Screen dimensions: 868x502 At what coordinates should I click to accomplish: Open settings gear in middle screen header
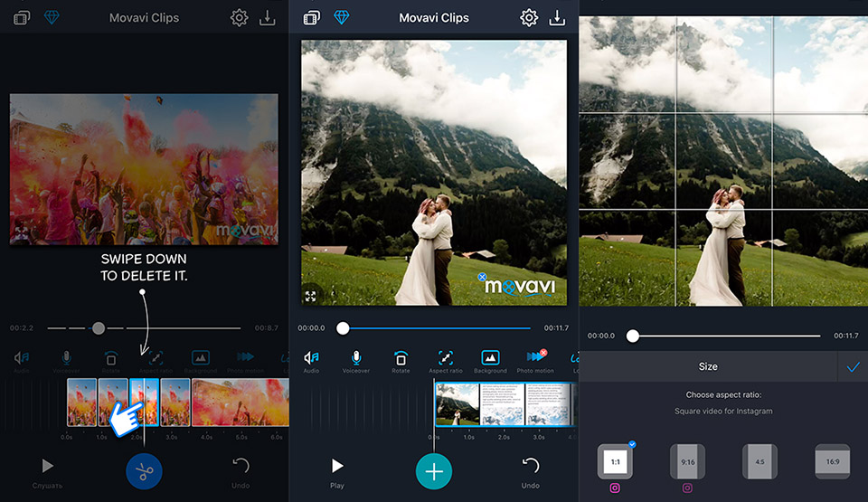point(529,18)
